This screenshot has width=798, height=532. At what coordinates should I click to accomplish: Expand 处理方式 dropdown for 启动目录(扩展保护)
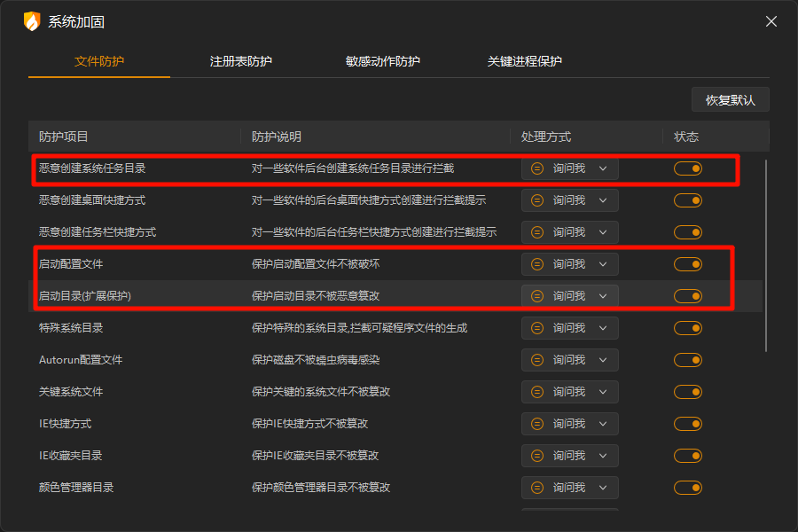[x=570, y=296]
